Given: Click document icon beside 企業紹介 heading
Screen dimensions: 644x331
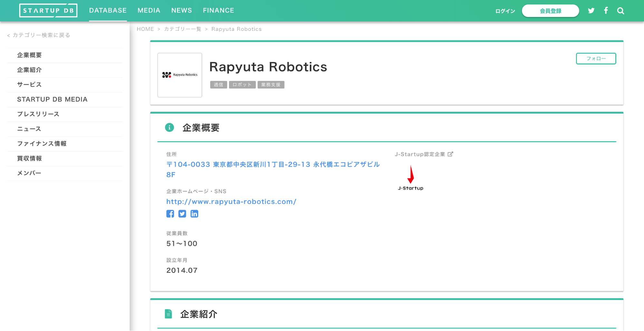Looking at the screenshot, I should (168, 314).
